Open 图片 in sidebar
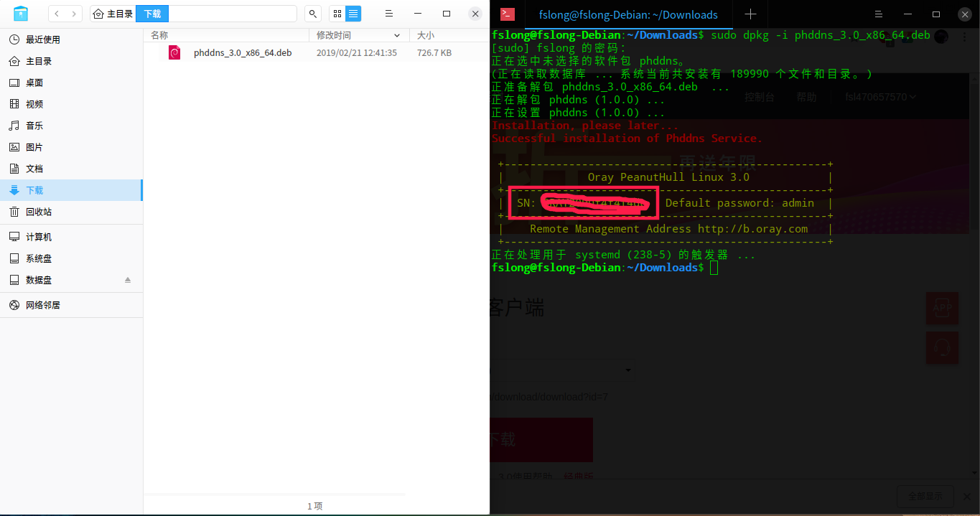Viewport: 980px width, 516px height. (71, 147)
